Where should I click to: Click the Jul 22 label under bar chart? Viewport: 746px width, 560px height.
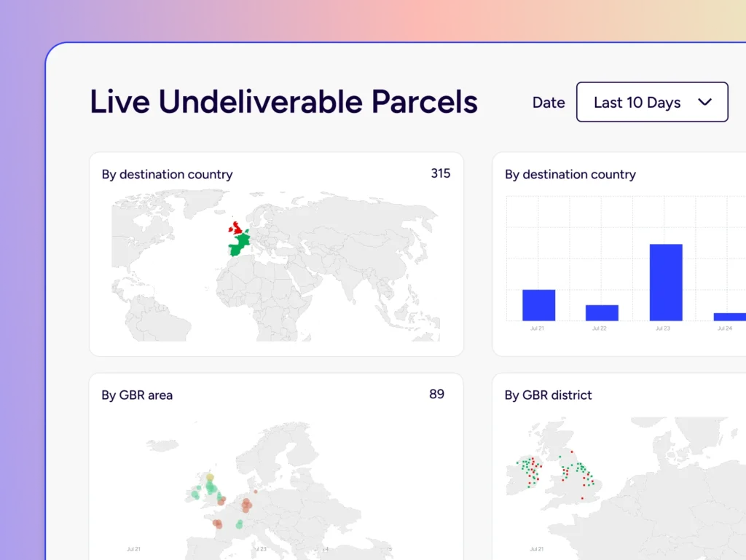coord(599,328)
